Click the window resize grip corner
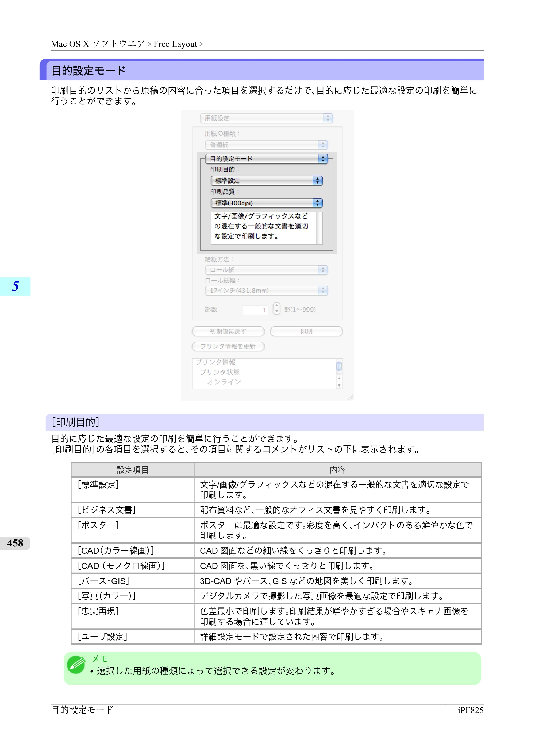Image resolution: width=535 pixels, height=756 pixels. click(x=351, y=397)
